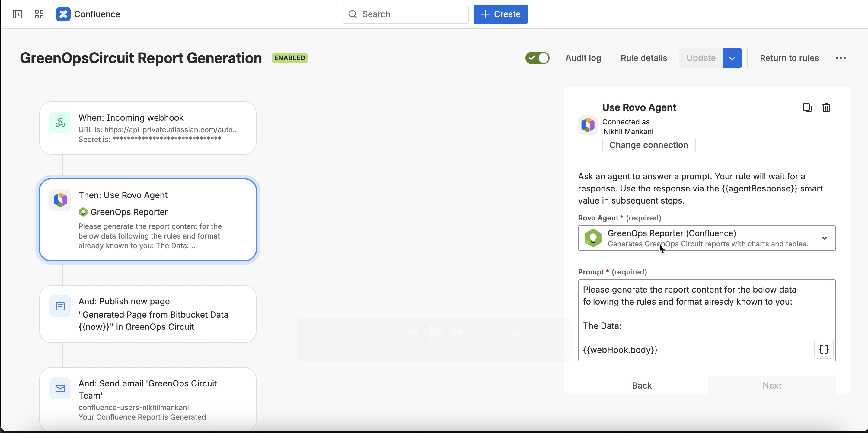The image size is (868, 433).
Task: Open the Update button dropdown arrow
Action: pyautogui.click(x=732, y=58)
